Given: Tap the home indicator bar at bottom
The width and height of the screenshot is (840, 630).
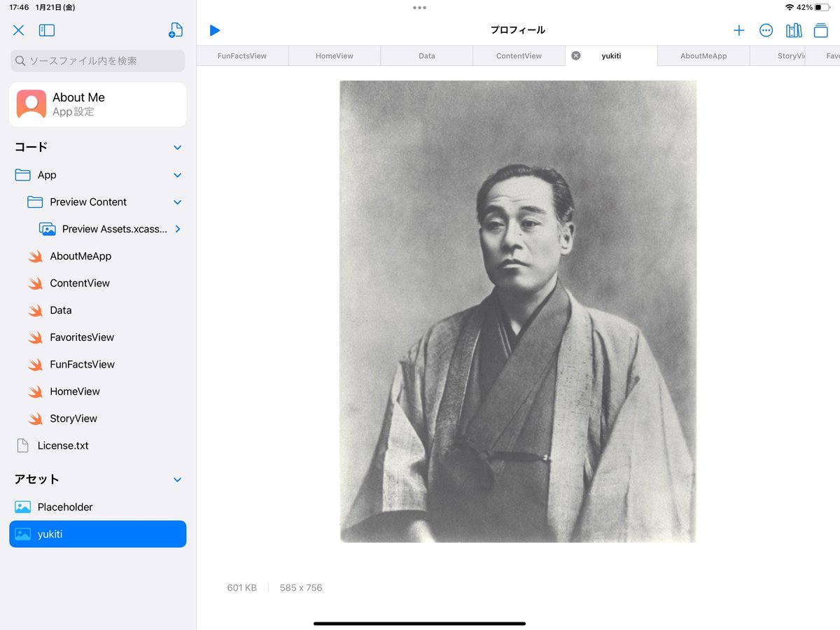Looking at the screenshot, I should coord(419,623).
